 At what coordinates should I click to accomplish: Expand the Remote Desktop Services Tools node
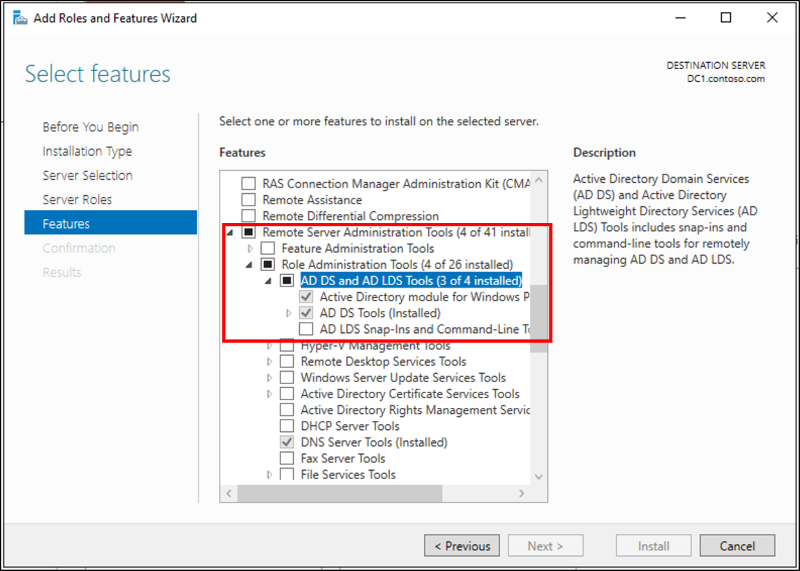269,362
